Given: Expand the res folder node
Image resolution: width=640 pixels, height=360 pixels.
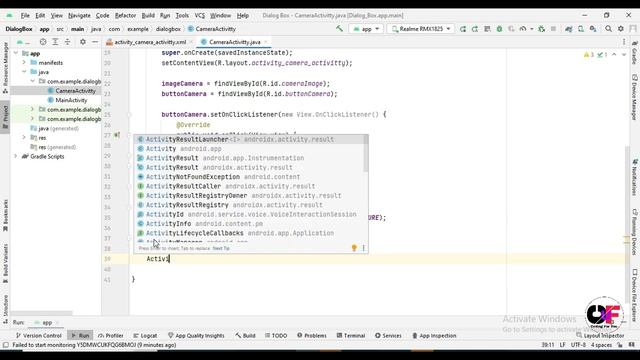Looking at the screenshot, I should 24,138.
